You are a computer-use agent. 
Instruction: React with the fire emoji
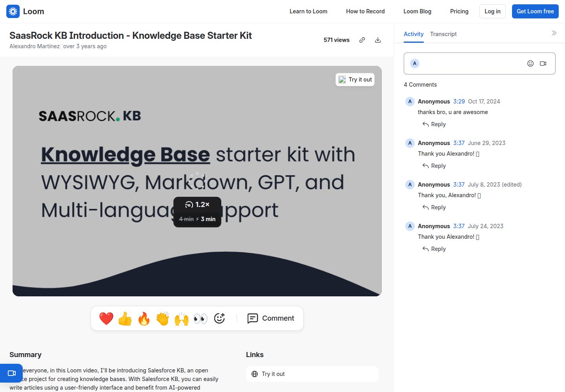pos(144,318)
